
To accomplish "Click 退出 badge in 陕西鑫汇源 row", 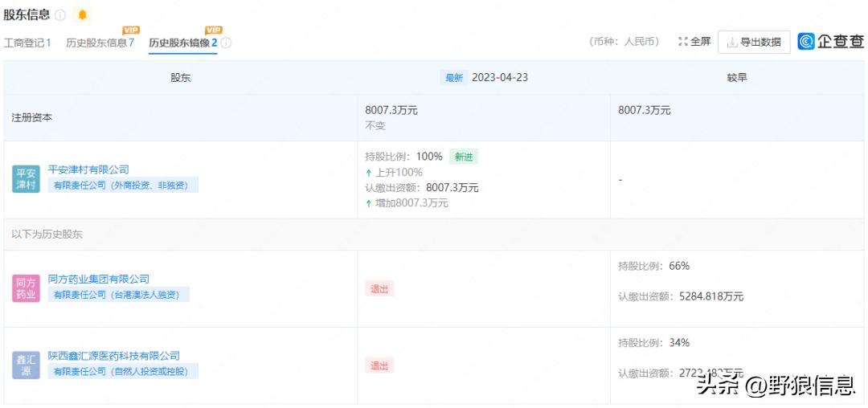I will click(x=379, y=365).
